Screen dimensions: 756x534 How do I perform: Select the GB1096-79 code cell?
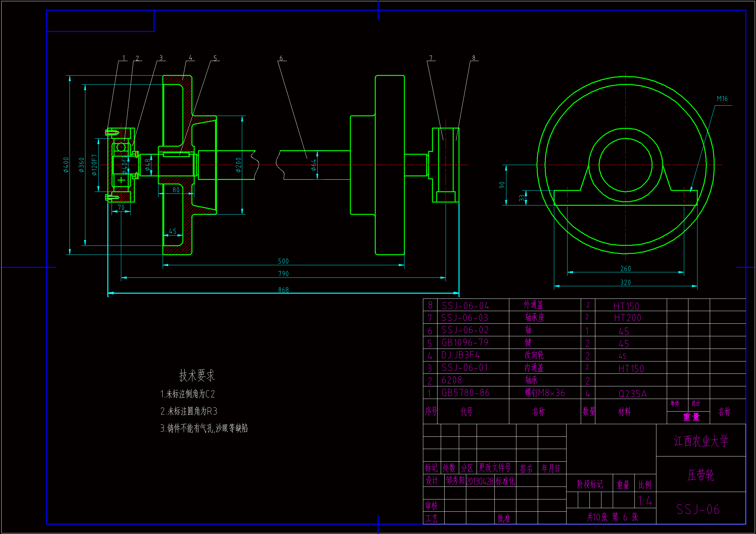tap(465, 342)
